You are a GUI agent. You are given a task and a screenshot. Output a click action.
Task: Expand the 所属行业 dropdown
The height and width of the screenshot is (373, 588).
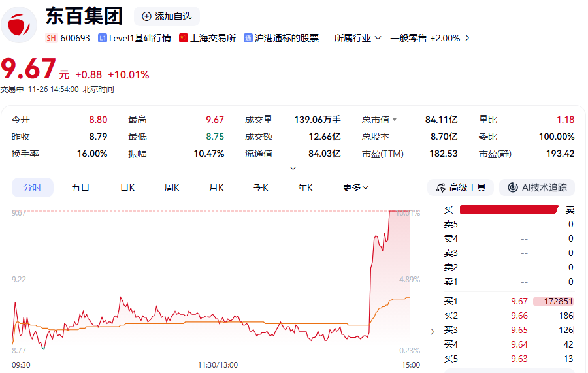click(357, 39)
